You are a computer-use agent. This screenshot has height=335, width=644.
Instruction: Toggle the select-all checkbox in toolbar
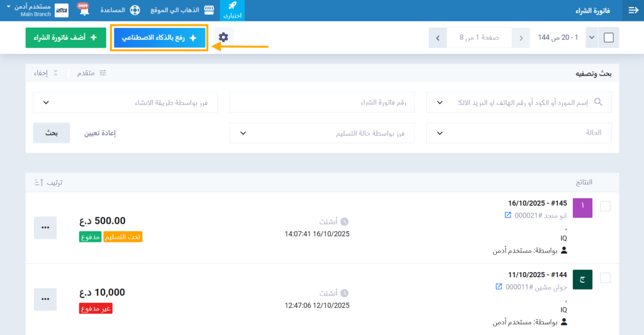pyautogui.click(x=608, y=38)
